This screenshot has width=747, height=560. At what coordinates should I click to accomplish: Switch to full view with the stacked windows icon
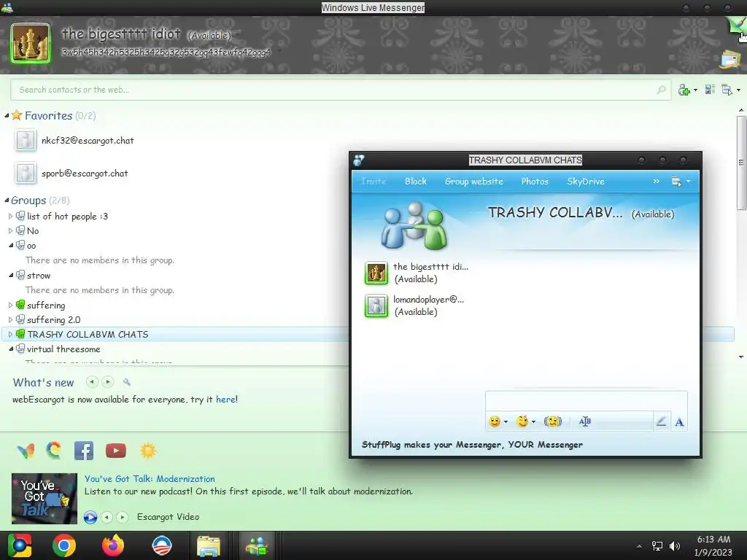point(731,60)
